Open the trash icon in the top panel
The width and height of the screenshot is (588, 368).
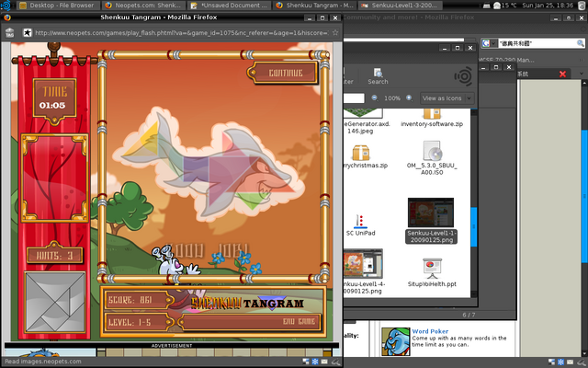(x=582, y=6)
